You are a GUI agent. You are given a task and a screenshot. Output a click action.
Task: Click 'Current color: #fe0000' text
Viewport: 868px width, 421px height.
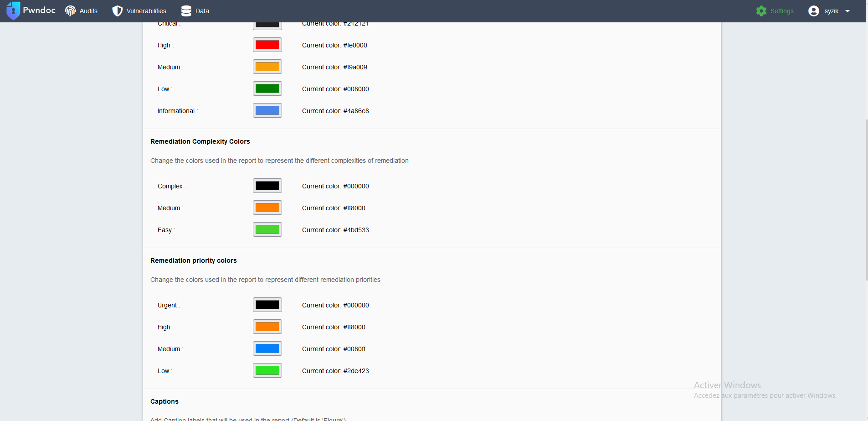[x=334, y=45]
